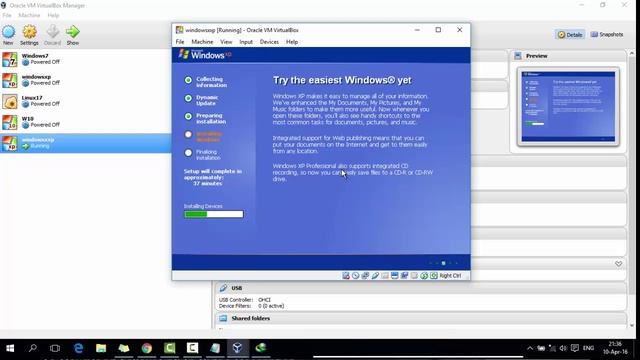Select the Windows7 VM icon in list

coord(10,59)
